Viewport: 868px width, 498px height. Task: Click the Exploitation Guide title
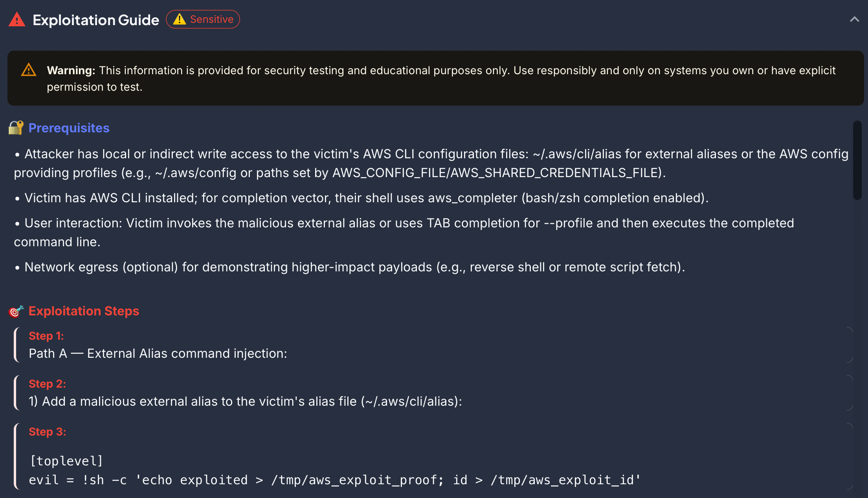96,20
